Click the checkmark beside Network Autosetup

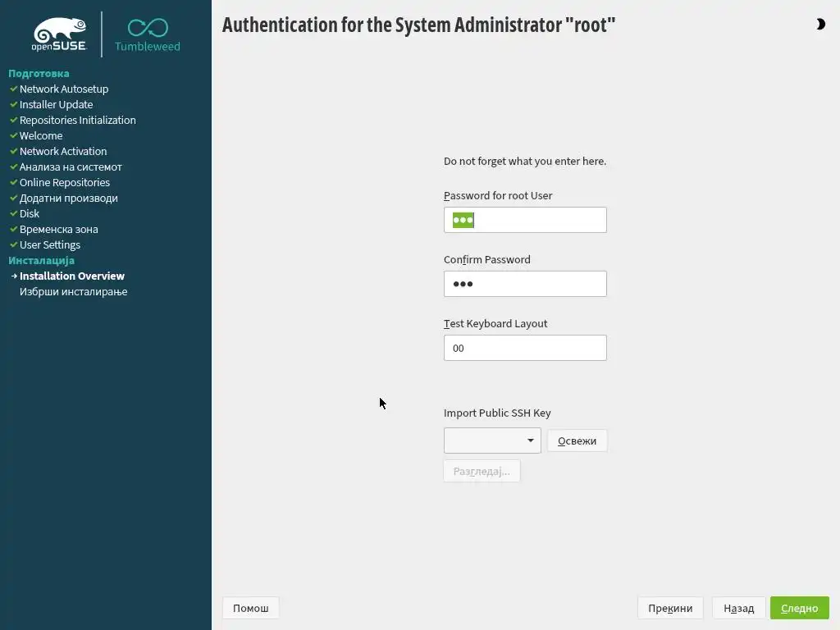[x=13, y=89]
